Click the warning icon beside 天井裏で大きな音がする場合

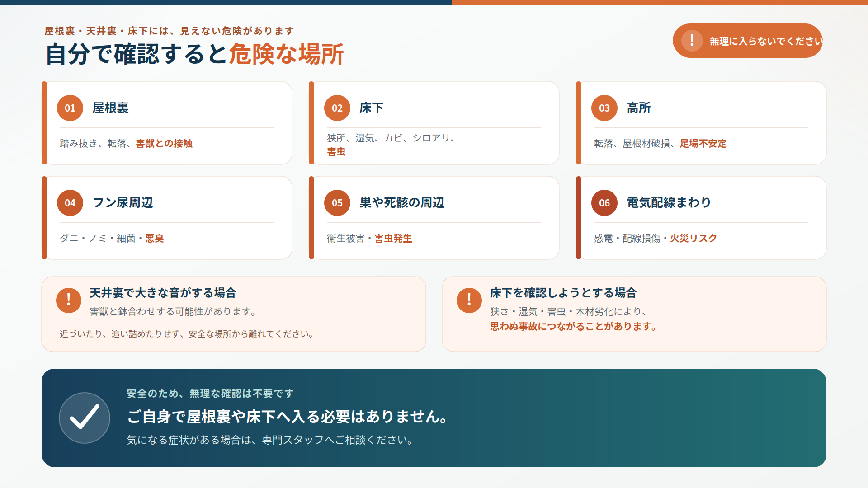[x=69, y=300]
